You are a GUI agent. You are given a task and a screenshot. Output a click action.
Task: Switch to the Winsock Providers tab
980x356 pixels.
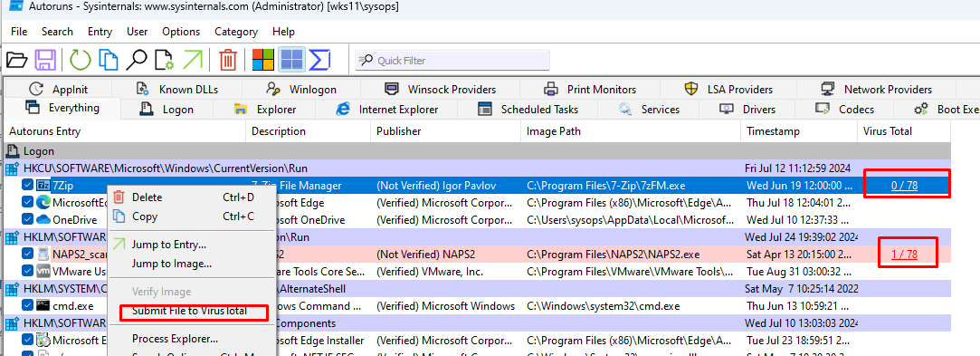(x=440, y=90)
